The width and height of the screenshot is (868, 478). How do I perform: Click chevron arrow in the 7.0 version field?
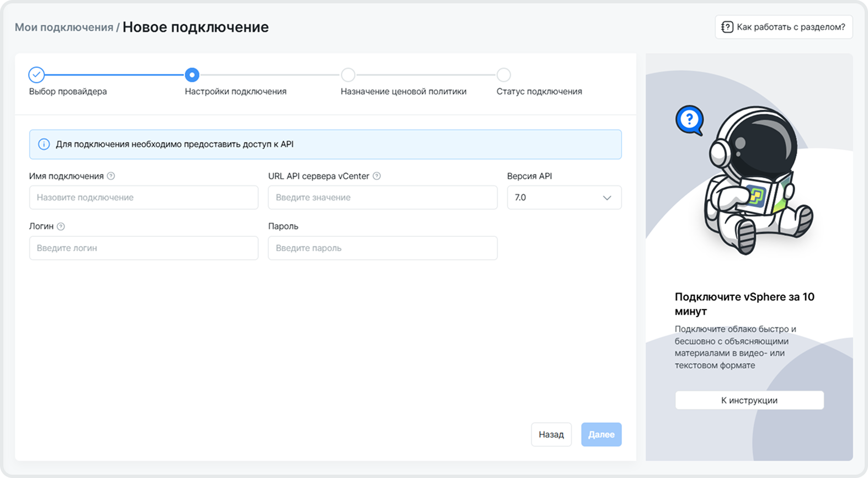pyautogui.click(x=607, y=198)
